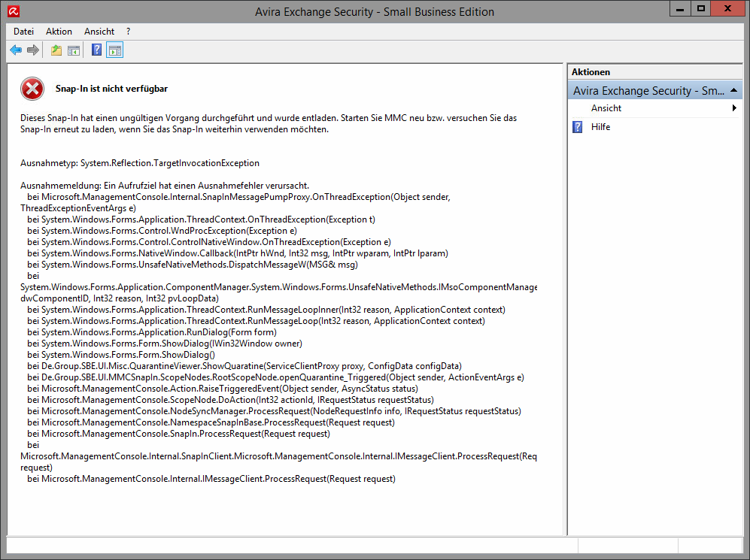Click the Control.WndProcException stack trace line
Screen dimensions: 750x560
pyautogui.click(x=162, y=231)
